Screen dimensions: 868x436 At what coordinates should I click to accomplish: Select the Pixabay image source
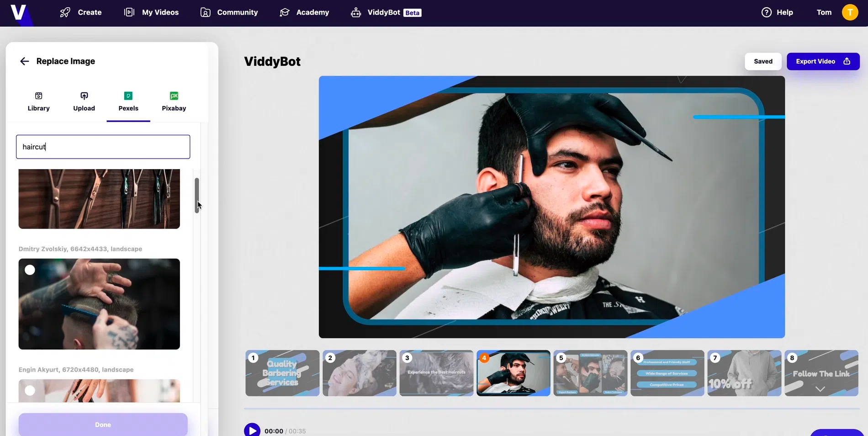click(x=174, y=101)
